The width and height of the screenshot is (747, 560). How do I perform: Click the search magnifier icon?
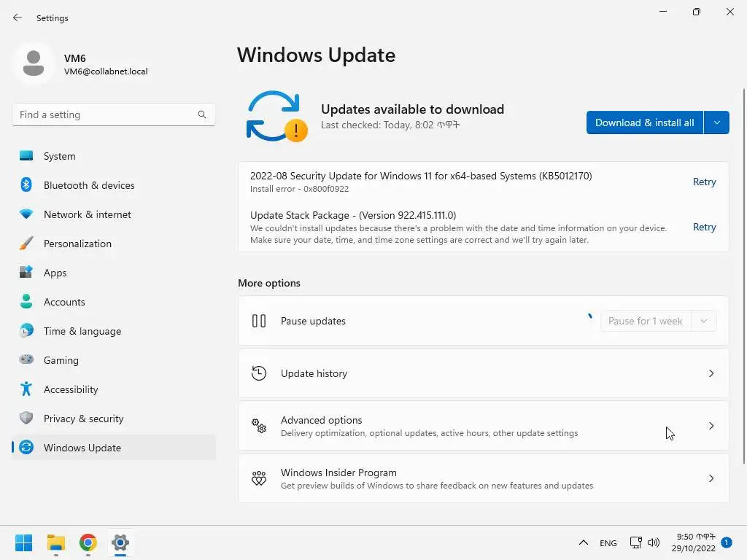[x=202, y=114]
